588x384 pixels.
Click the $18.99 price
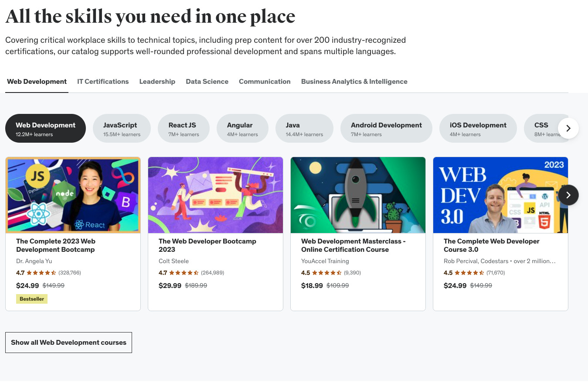[x=312, y=286]
